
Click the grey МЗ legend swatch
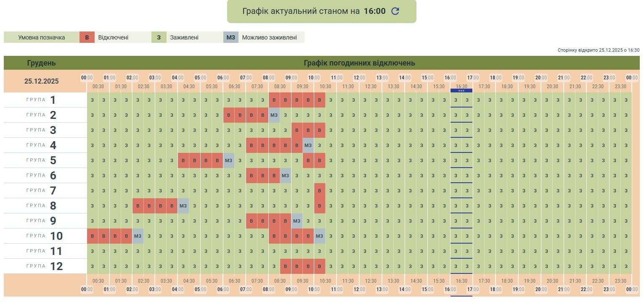[x=231, y=37]
